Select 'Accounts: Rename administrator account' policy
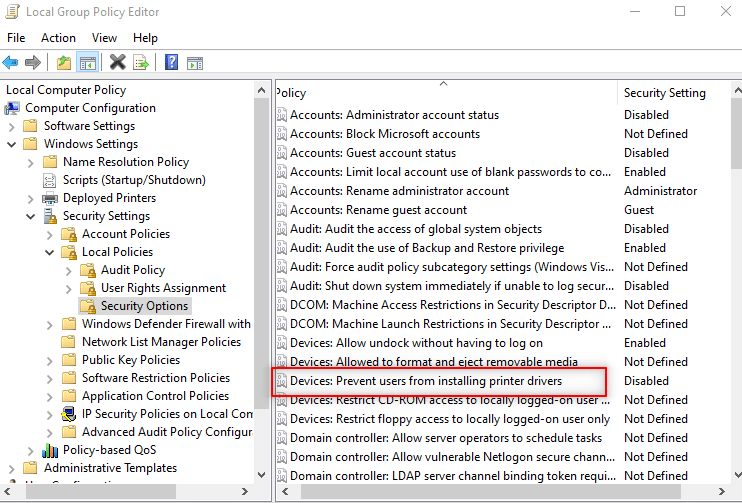Image resolution: width=742 pixels, height=503 pixels. (x=399, y=191)
